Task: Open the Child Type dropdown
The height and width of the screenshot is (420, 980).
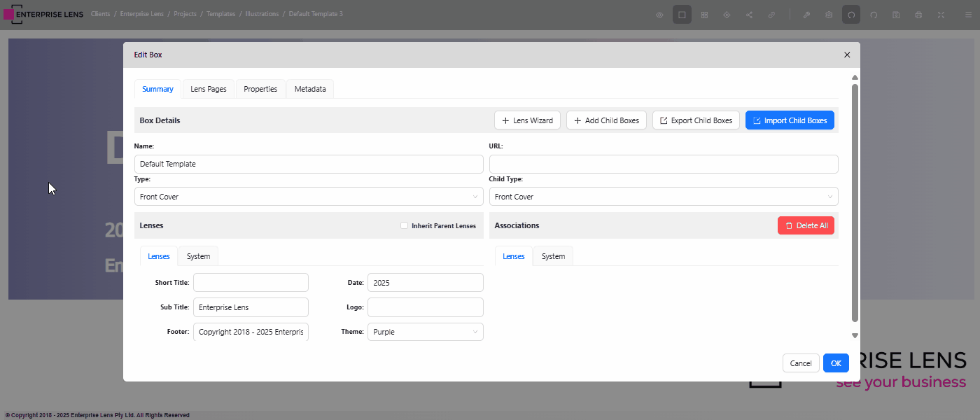Action: pos(663,197)
